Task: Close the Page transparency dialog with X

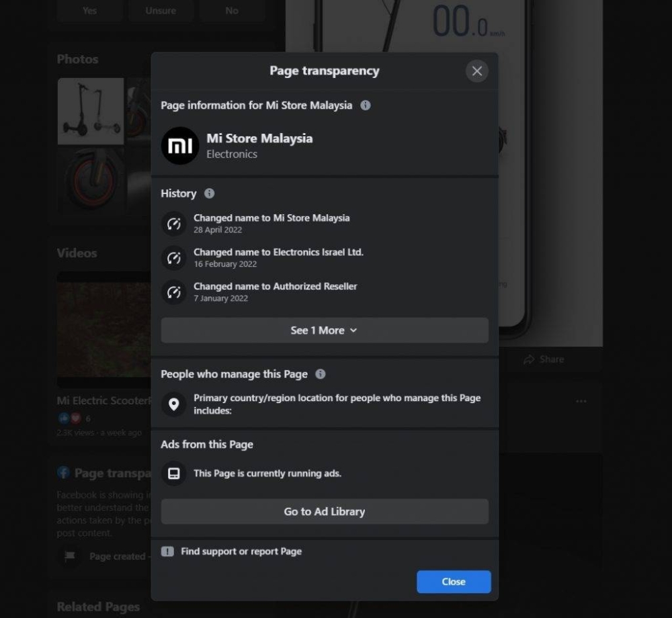Action: tap(476, 71)
